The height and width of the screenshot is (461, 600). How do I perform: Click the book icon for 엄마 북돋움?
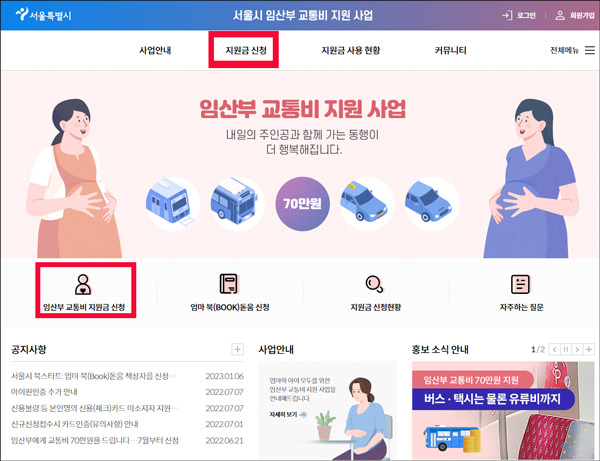(x=229, y=284)
